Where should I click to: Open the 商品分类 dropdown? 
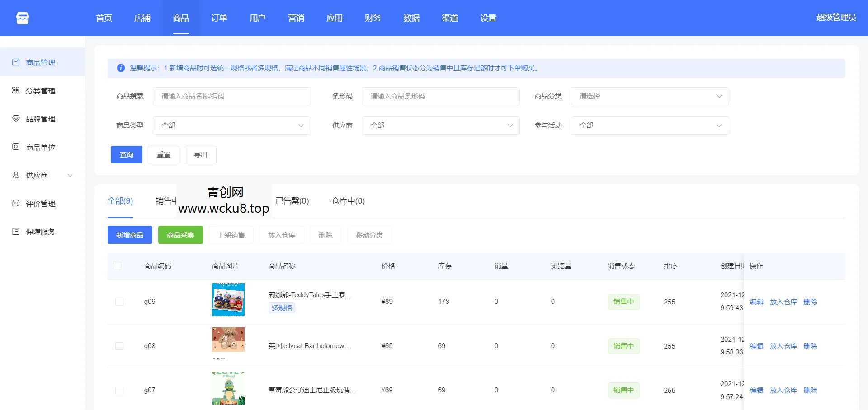650,96
